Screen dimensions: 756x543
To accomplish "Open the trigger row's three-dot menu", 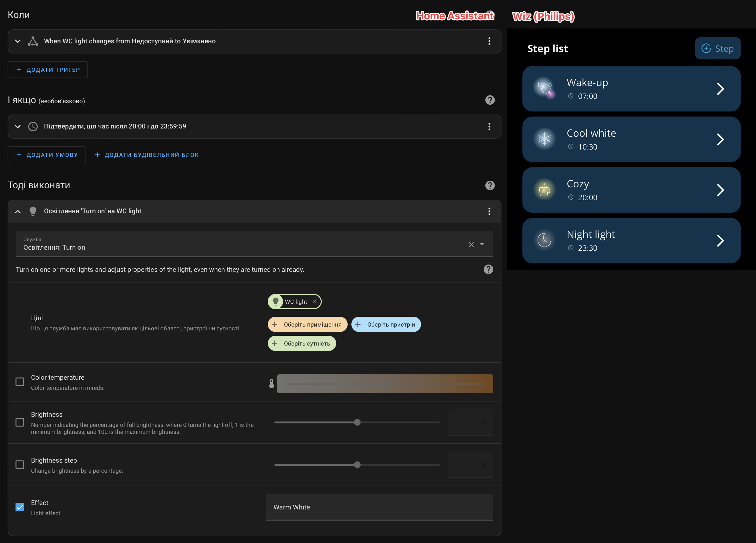I will coord(489,41).
